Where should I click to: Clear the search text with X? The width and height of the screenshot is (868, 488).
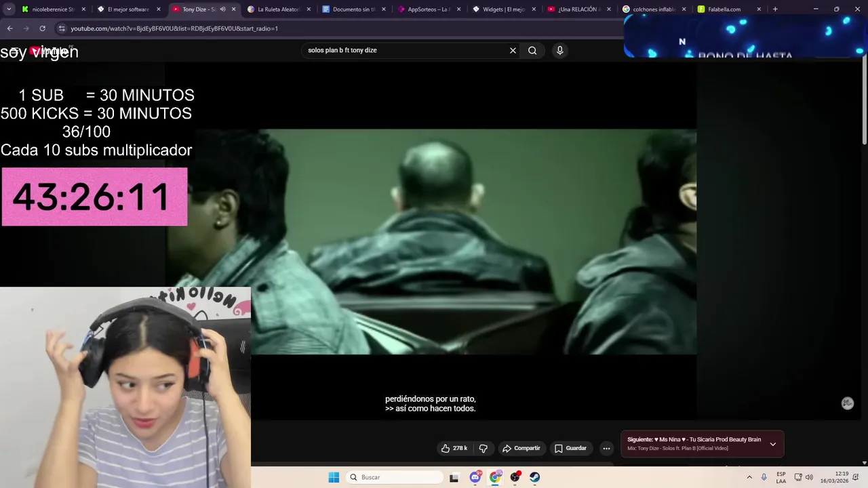click(513, 50)
